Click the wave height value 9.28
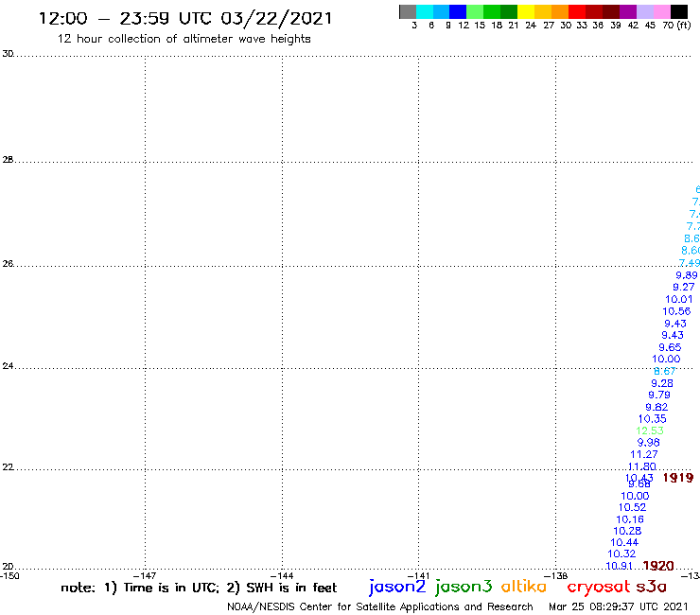 (x=661, y=383)
